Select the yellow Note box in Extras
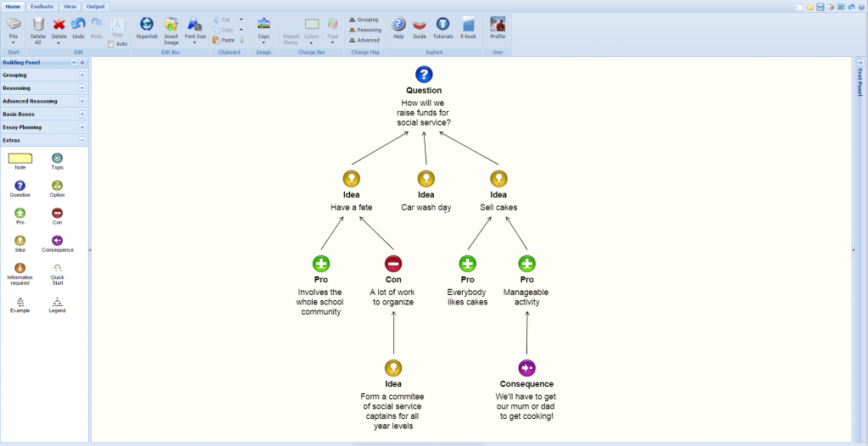This screenshot has height=446, width=868. [x=20, y=159]
